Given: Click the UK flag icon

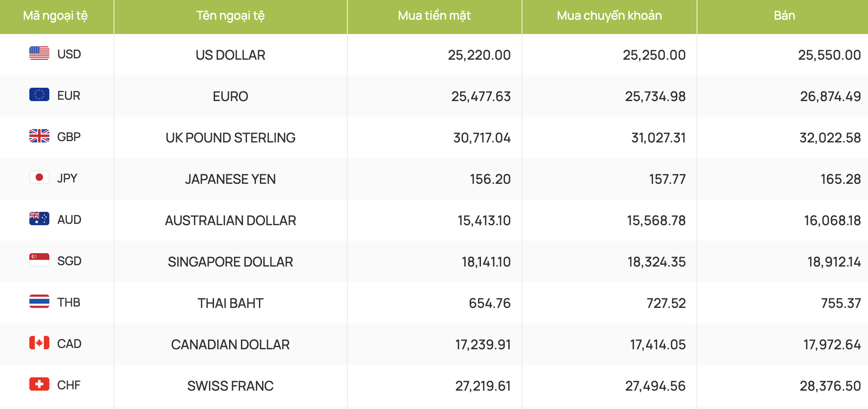Looking at the screenshot, I should pyautogui.click(x=39, y=136).
